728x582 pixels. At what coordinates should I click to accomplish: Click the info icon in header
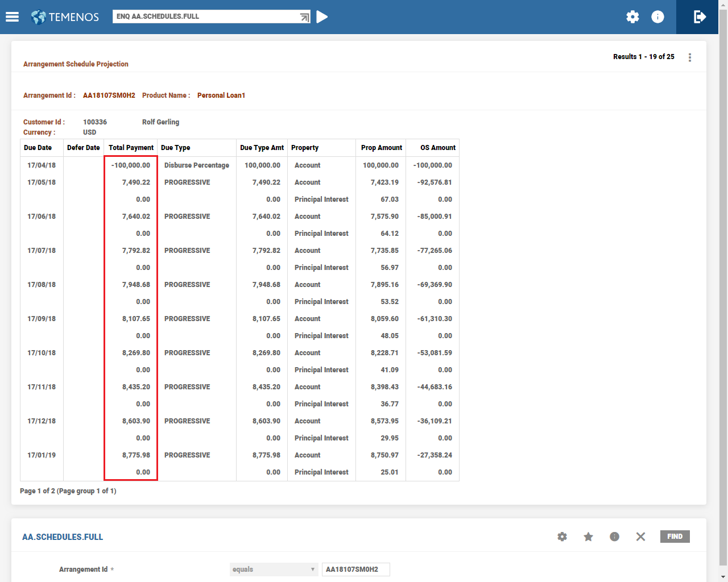pyautogui.click(x=657, y=17)
